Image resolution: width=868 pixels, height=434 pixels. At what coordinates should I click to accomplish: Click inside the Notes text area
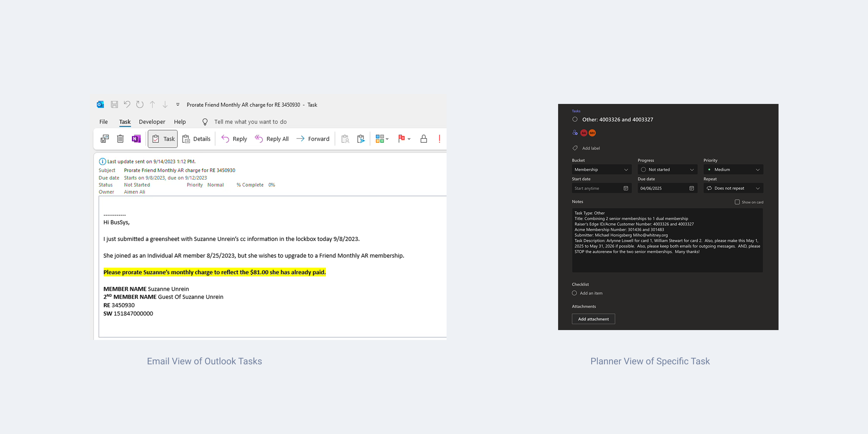click(x=667, y=240)
